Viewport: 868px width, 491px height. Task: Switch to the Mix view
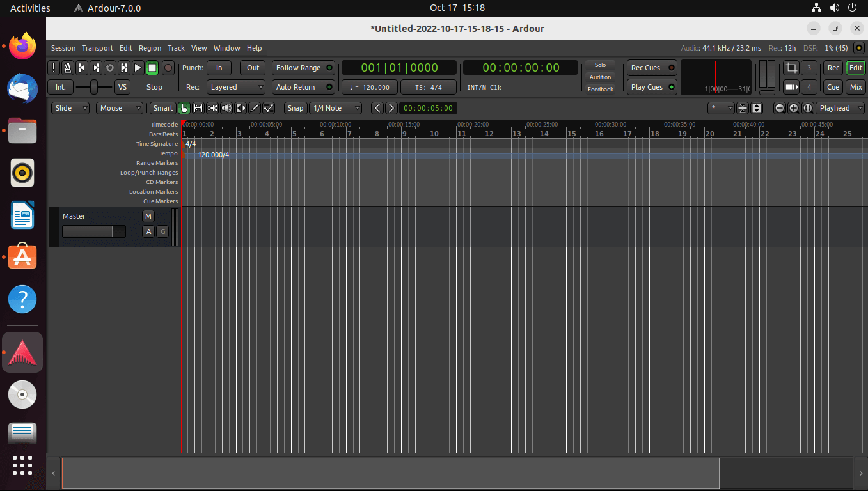pyautogui.click(x=855, y=87)
